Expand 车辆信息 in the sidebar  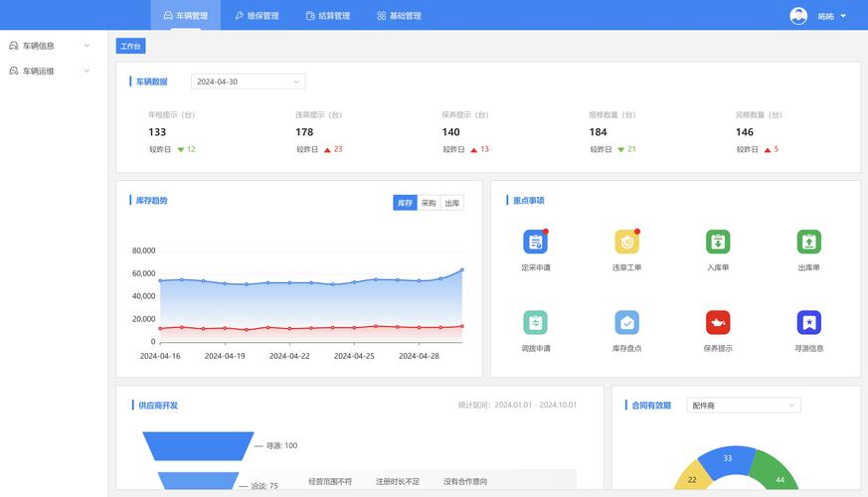coord(50,46)
